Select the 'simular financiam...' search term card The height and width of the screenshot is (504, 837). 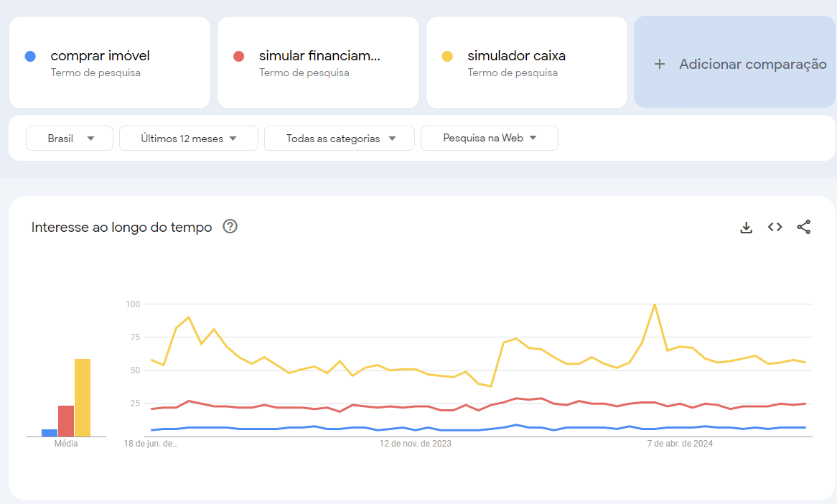318,62
